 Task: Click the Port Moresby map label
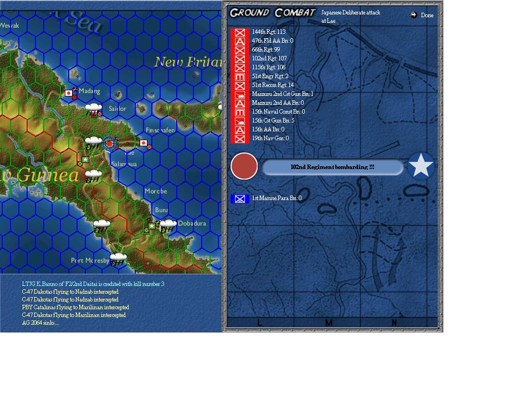90,260
